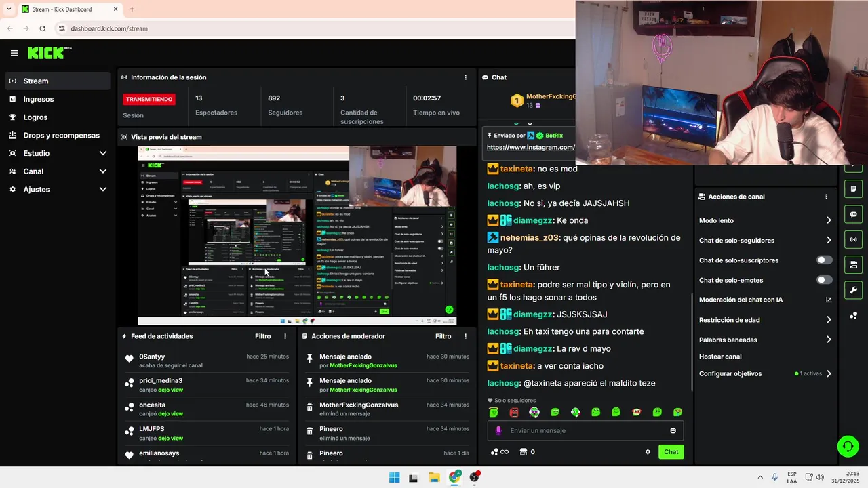Open Feed de actividades three-dot menu
This screenshot has height=488, width=868.
[285, 336]
